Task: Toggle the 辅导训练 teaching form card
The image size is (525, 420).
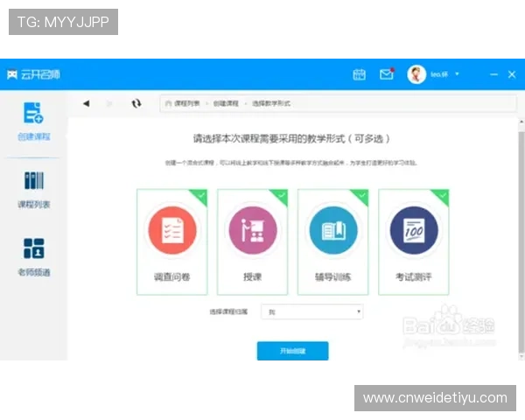Action: pos(333,242)
